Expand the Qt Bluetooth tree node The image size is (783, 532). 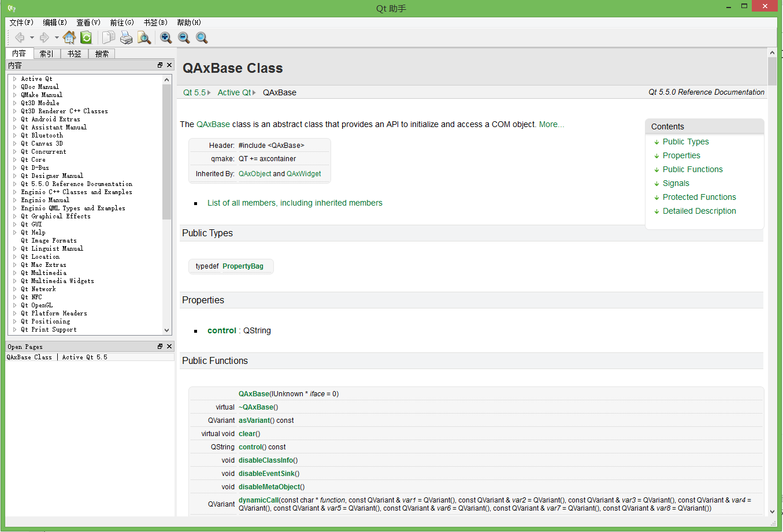tap(14, 135)
